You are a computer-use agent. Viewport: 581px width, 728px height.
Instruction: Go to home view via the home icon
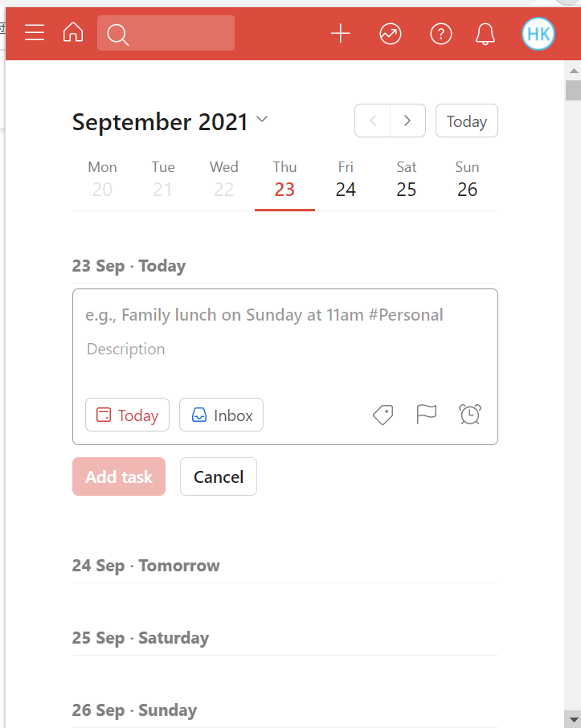[73, 34]
